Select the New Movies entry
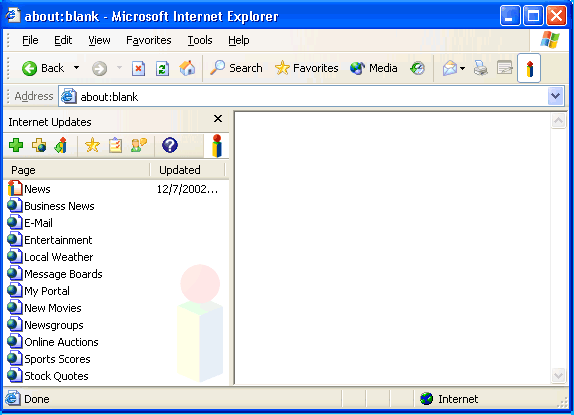This screenshot has width=574, height=415. 53,308
